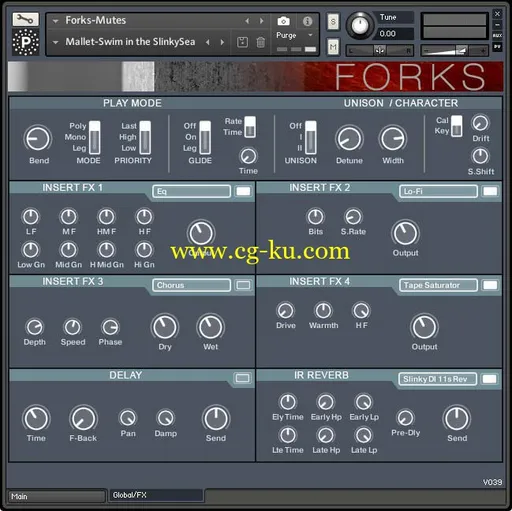The image size is (512, 511).
Task: Click the Tune knob
Action: 360,25
